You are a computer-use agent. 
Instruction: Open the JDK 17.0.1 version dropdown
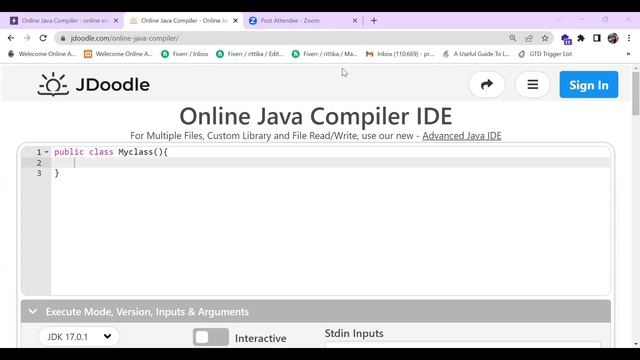coord(79,337)
